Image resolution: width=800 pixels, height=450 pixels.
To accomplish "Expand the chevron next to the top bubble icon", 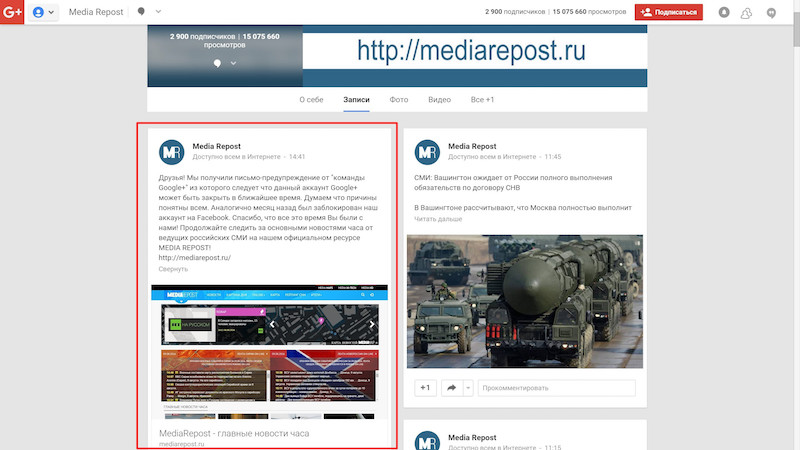I will 158,11.
